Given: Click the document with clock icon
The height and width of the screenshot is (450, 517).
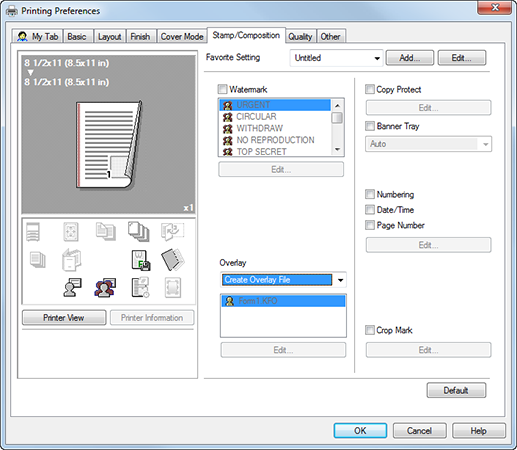Looking at the screenshot, I should (140, 287).
